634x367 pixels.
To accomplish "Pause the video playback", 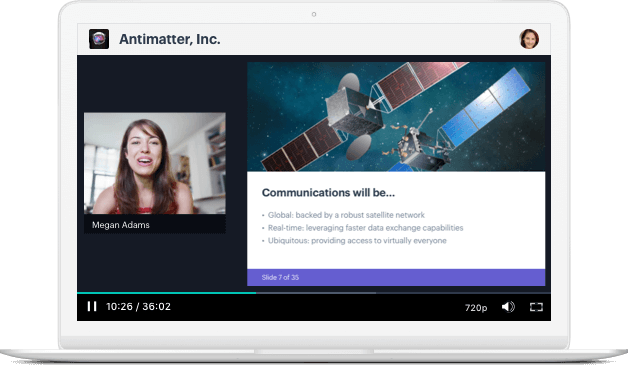I will click(x=92, y=307).
